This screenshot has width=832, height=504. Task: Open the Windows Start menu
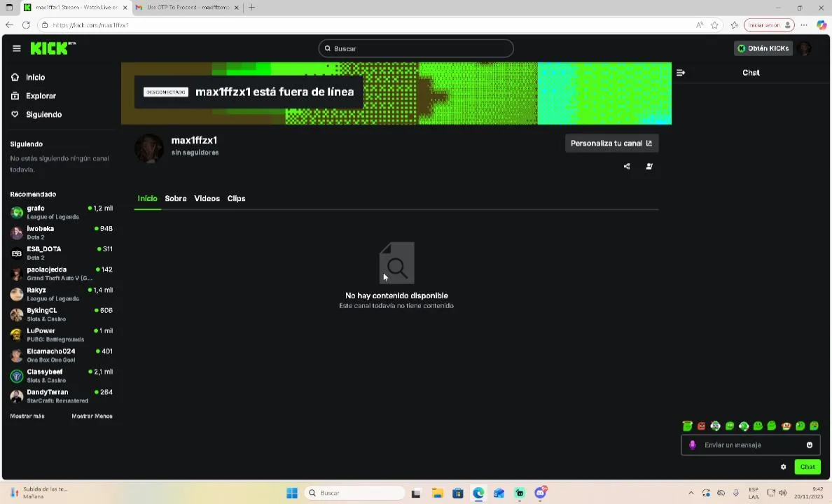(292, 493)
